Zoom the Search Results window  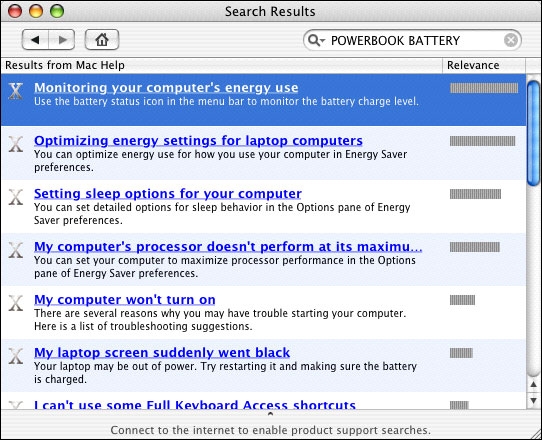click(x=57, y=11)
